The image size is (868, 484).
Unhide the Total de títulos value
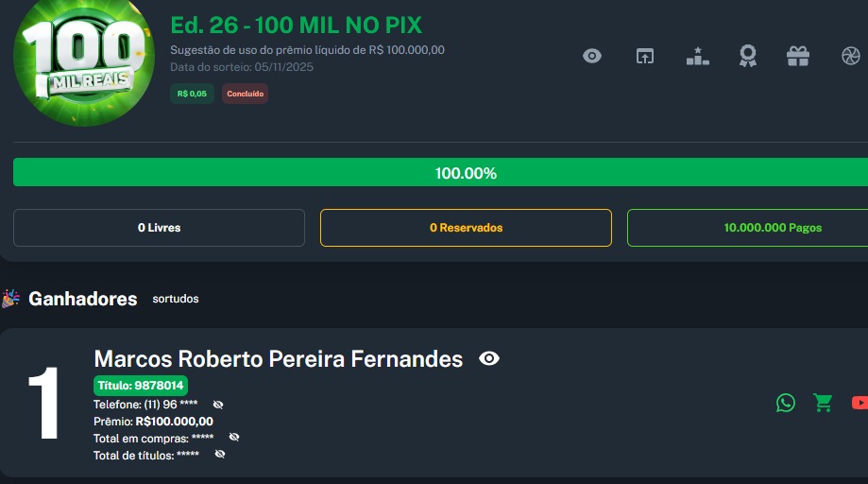(220, 454)
